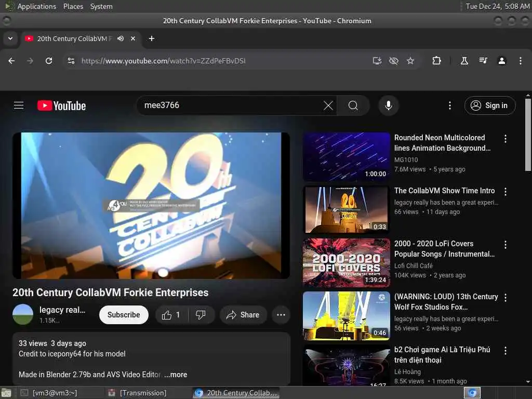
Task: Click the show desktop icon in taskbar
Action: point(6,393)
